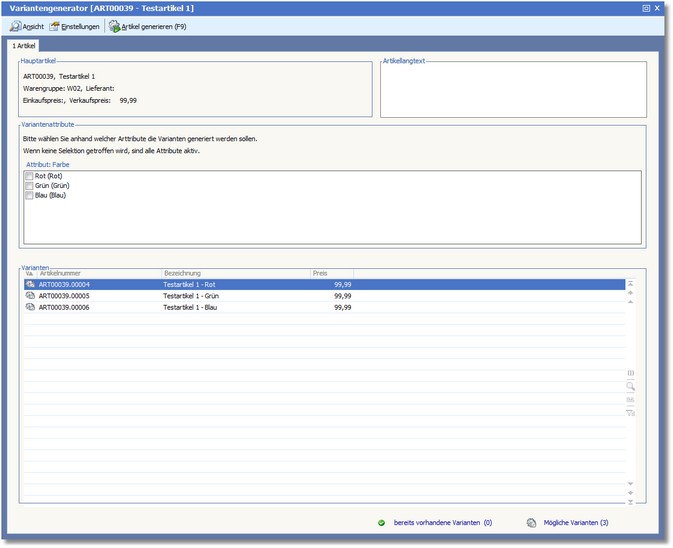Viewport: 673px width, 548px height.
Task: Click the 'Mögliche Varianten (3)' label
Action: (x=575, y=523)
